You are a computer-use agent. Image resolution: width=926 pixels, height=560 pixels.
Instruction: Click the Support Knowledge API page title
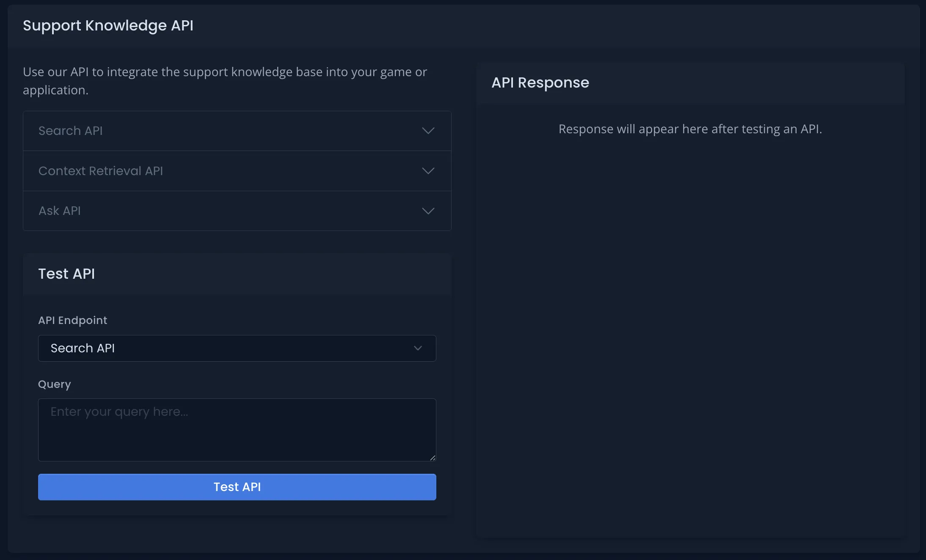[x=108, y=25]
